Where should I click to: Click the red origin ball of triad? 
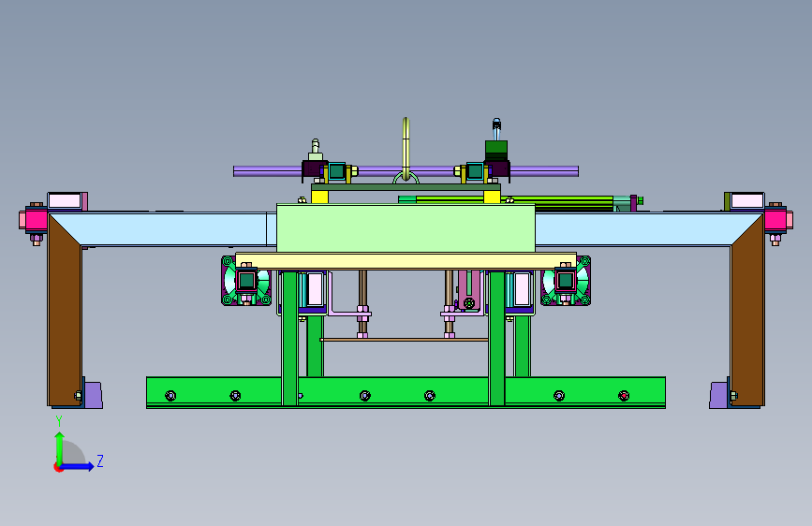[58, 467]
